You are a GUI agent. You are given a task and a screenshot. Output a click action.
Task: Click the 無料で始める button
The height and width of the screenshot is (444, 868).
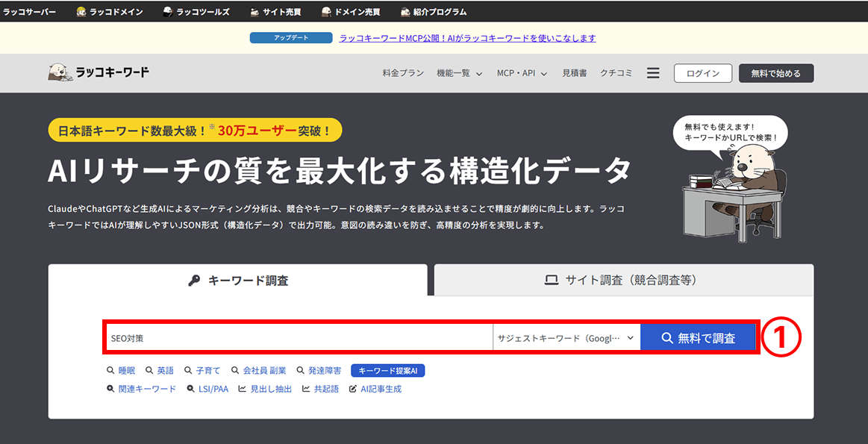coord(776,73)
